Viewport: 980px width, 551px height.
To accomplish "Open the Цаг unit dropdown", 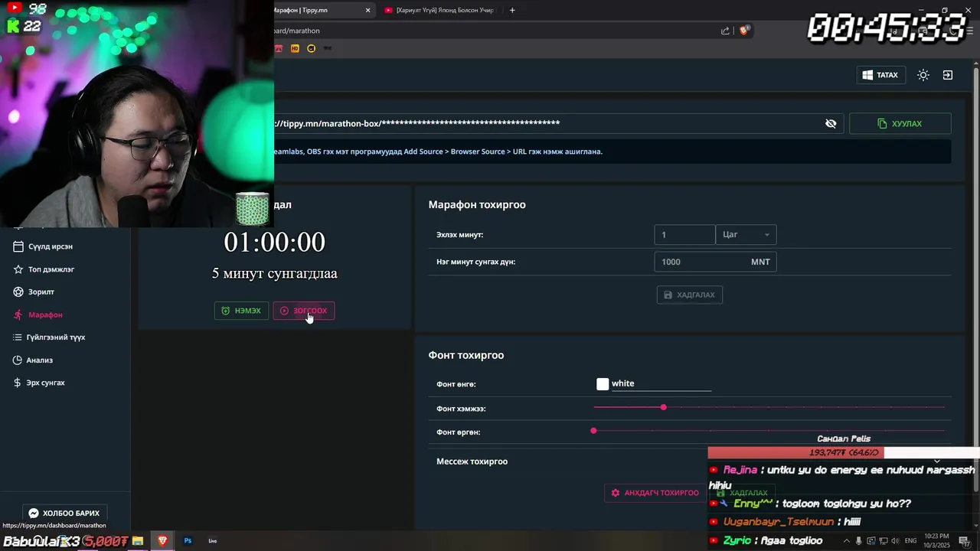I will [746, 235].
